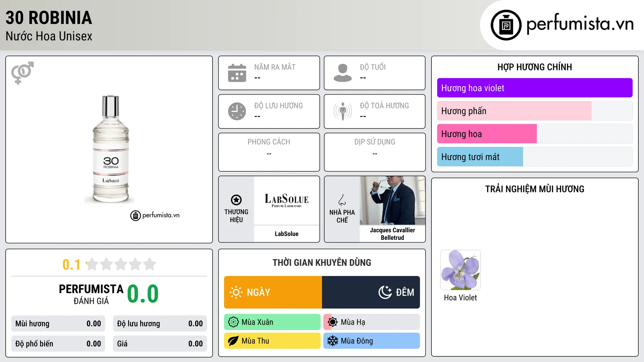Click the flower icon beside Mùa Xuân
Viewport: 644px width, 362px height.
233,322
